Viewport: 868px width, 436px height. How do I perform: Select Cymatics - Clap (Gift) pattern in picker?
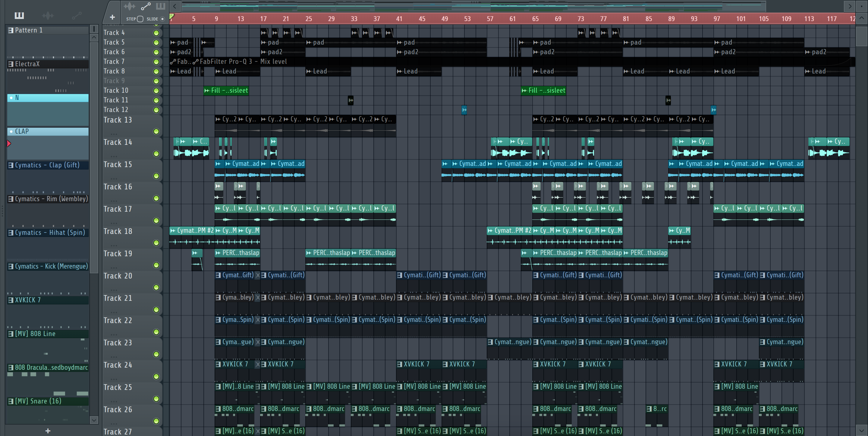tap(48, 165)
